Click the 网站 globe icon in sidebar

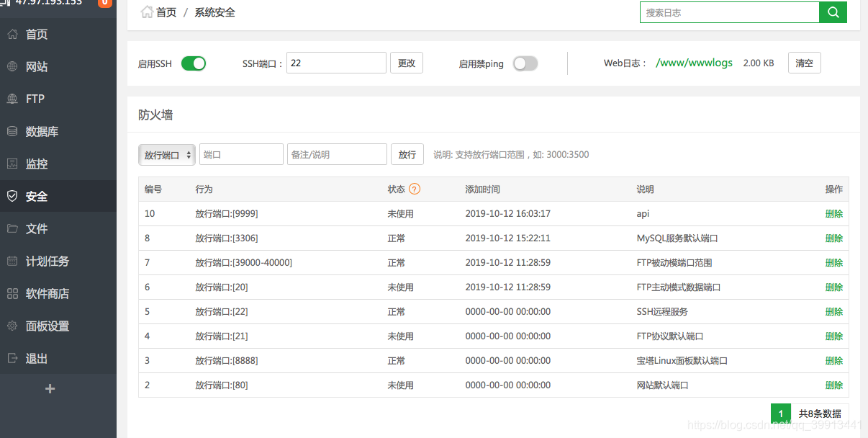coord(12,66)
